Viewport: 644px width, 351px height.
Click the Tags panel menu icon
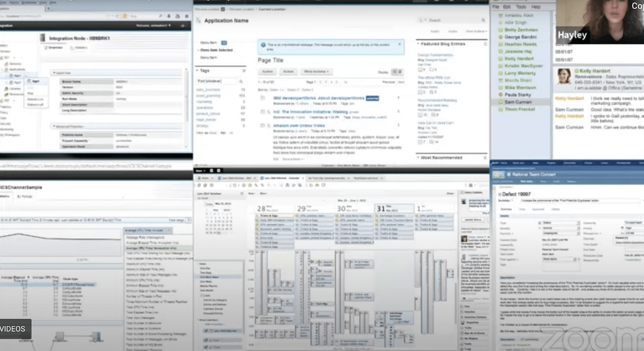(x=244, y=71)
